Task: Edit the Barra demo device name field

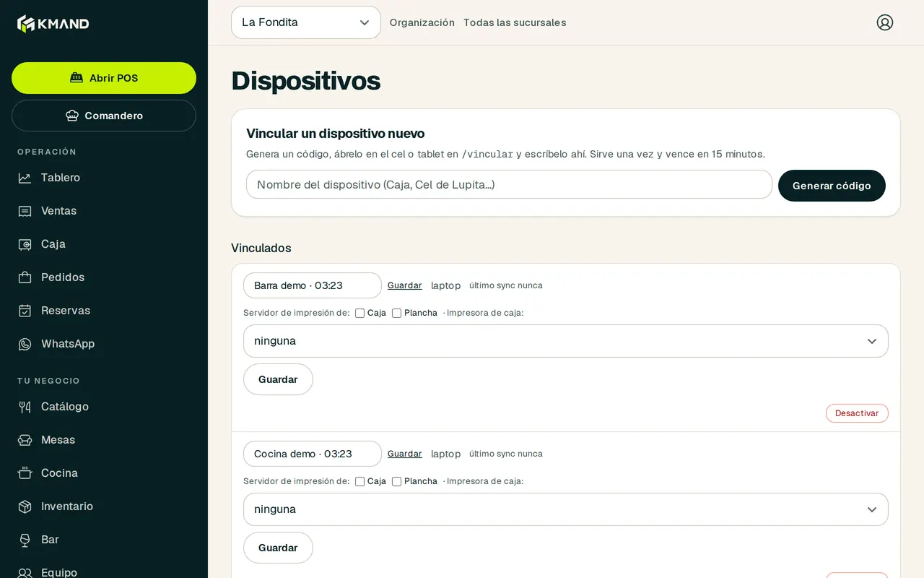Action: [313, 285]
